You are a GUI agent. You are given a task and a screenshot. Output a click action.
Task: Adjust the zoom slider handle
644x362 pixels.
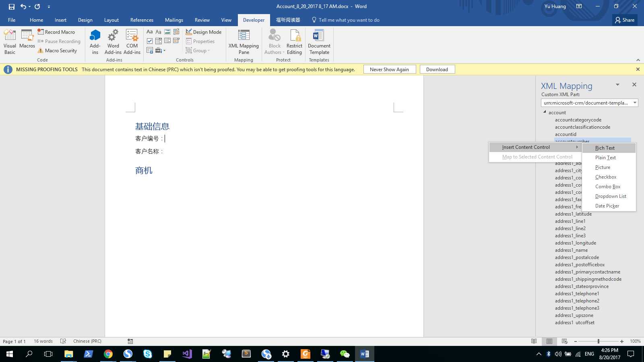pyautogui.click(x=599, y=341)
